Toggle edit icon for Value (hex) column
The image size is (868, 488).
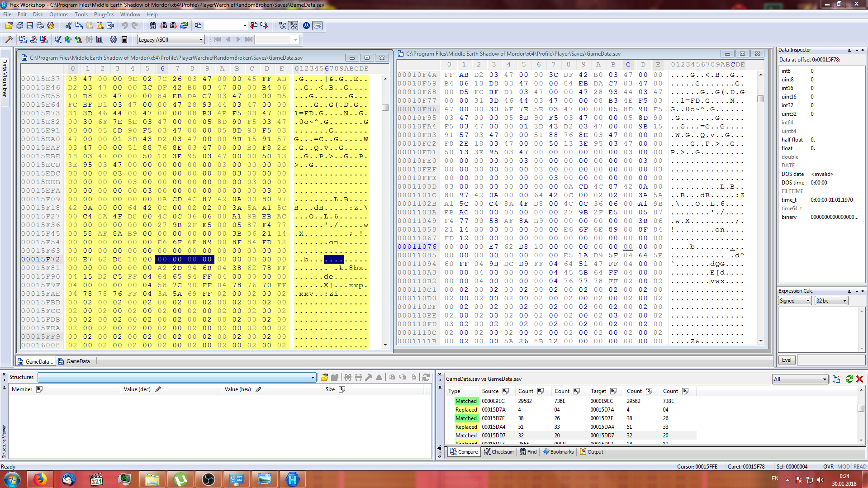point(258,389)
